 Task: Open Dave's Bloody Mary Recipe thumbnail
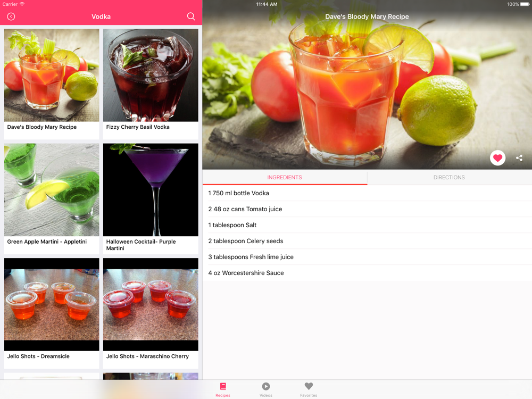pyautogui.click(x=52, y=75)
